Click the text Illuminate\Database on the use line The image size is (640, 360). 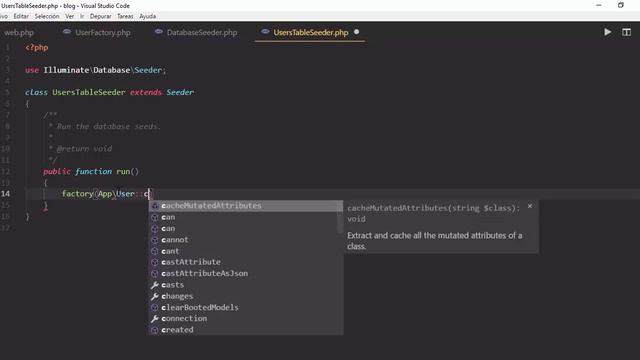click(87, 70)
